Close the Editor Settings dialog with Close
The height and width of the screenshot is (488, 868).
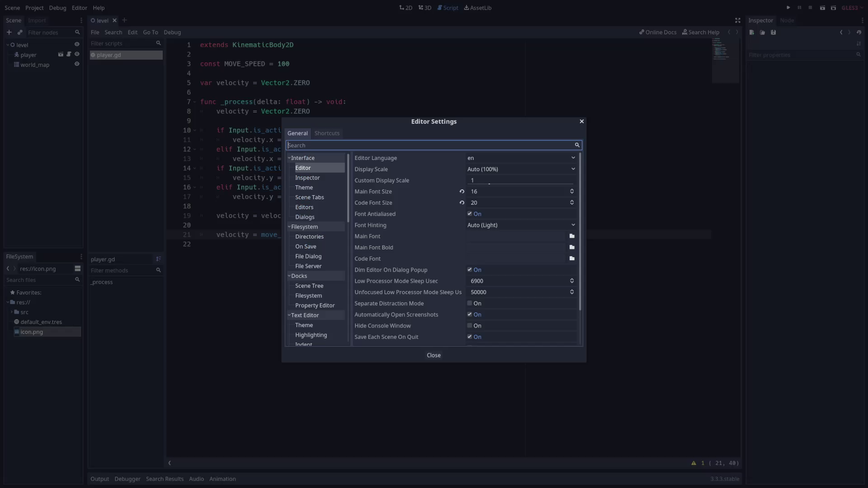click(434, 355)
